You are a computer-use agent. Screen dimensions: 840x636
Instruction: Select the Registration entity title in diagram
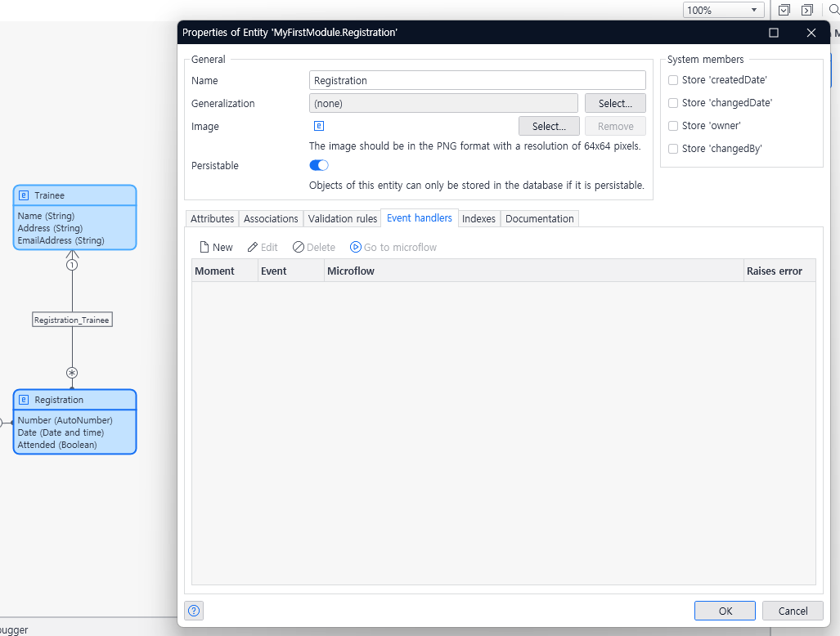(x=59, y=400)
